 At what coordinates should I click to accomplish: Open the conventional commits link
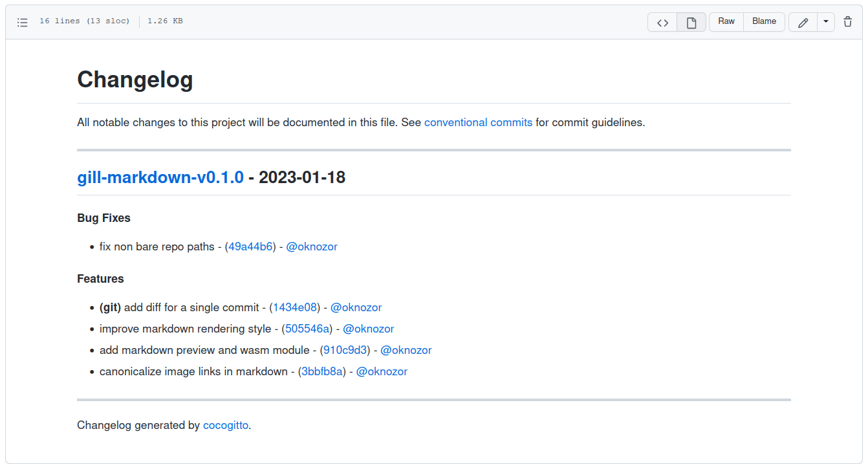point(478,122)
